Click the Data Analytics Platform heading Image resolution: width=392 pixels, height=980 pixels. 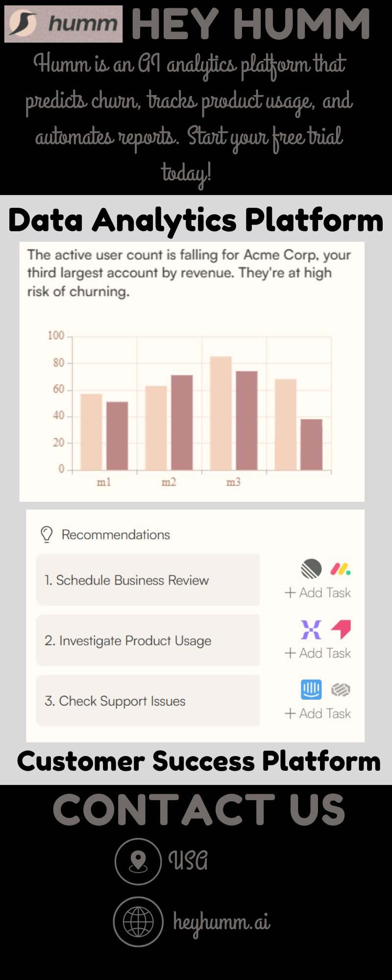tap(196, 220)
